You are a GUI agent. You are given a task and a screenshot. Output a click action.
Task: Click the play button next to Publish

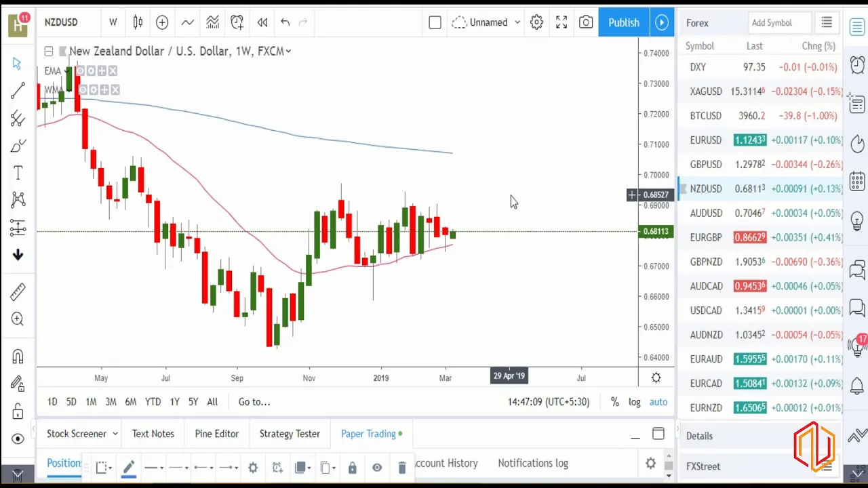point(662,22)
